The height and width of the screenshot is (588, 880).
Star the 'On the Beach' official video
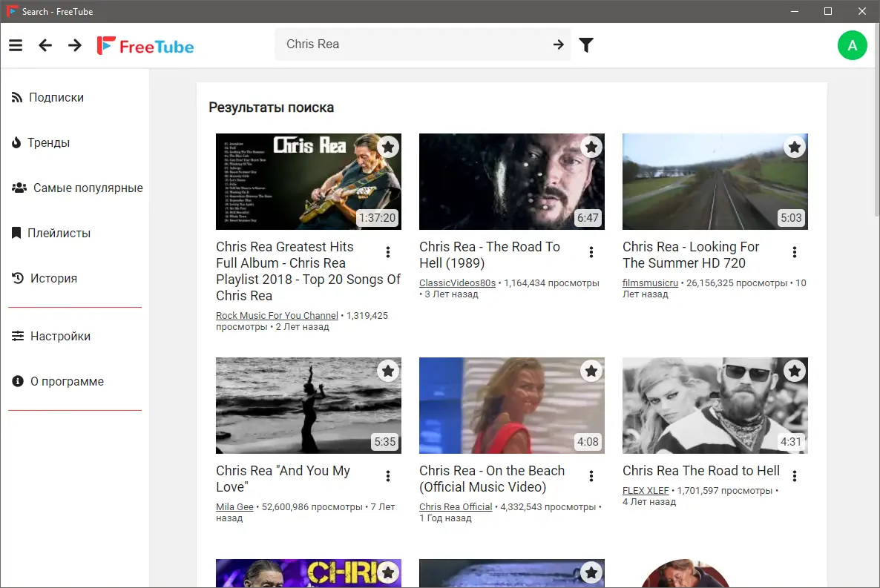point(591,371)
